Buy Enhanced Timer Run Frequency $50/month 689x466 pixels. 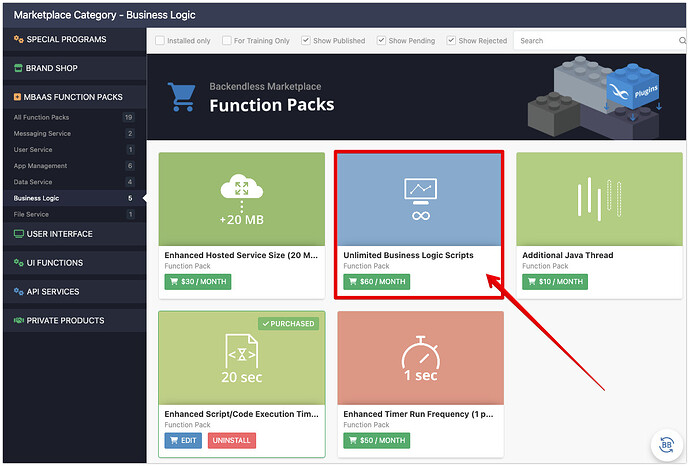[377, 441]
